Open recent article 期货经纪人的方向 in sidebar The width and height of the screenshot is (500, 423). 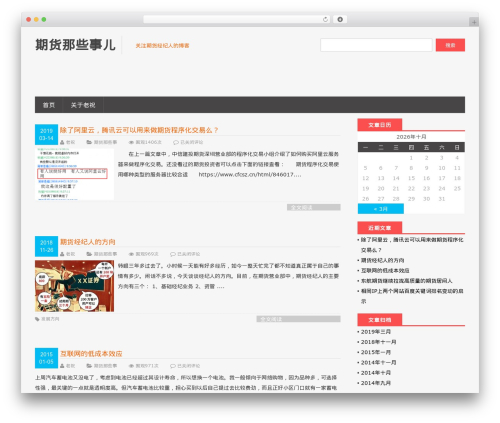[382, 260]
